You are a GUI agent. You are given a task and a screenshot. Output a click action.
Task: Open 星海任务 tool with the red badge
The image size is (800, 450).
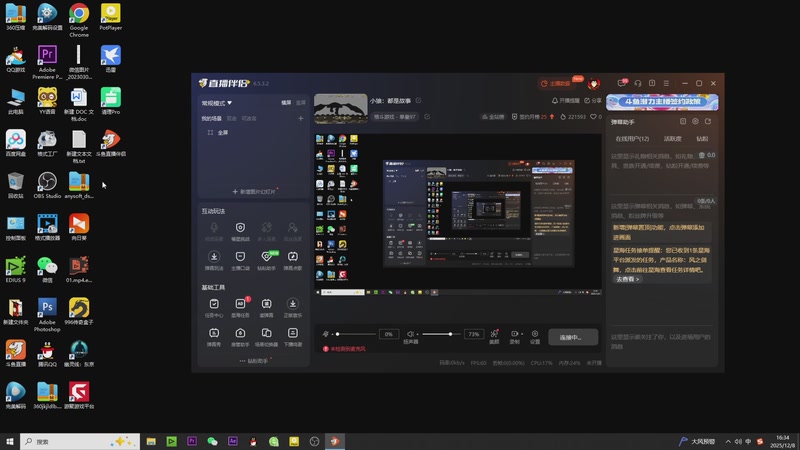coord(240,308)
